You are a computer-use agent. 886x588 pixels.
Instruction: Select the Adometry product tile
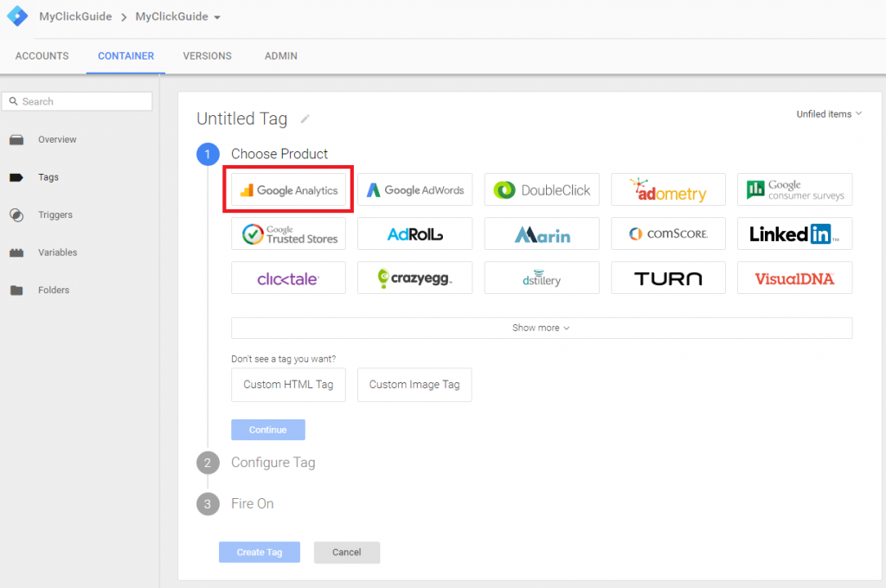(x=668, y=189)
